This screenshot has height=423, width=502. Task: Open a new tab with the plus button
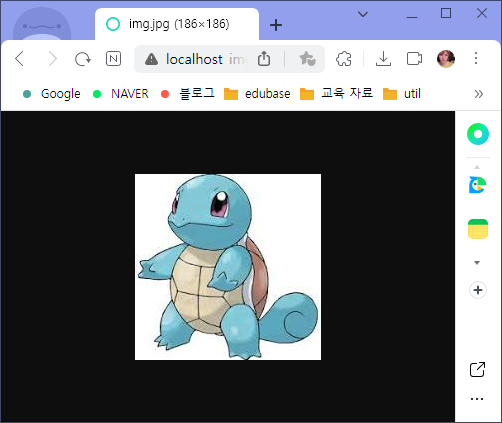pyautogui.click(x=276, y=25)
